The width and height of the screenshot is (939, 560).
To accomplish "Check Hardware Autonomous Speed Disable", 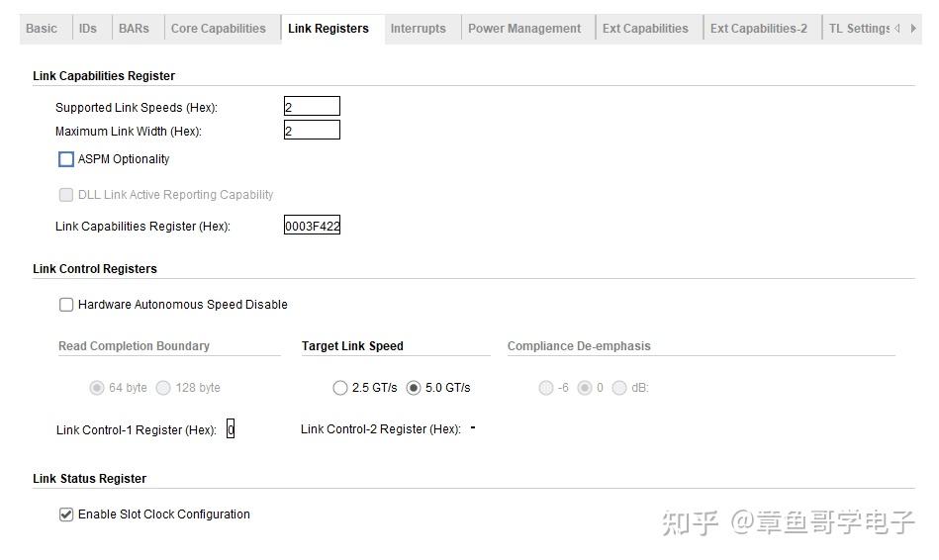I will click(x=66, y=305).
